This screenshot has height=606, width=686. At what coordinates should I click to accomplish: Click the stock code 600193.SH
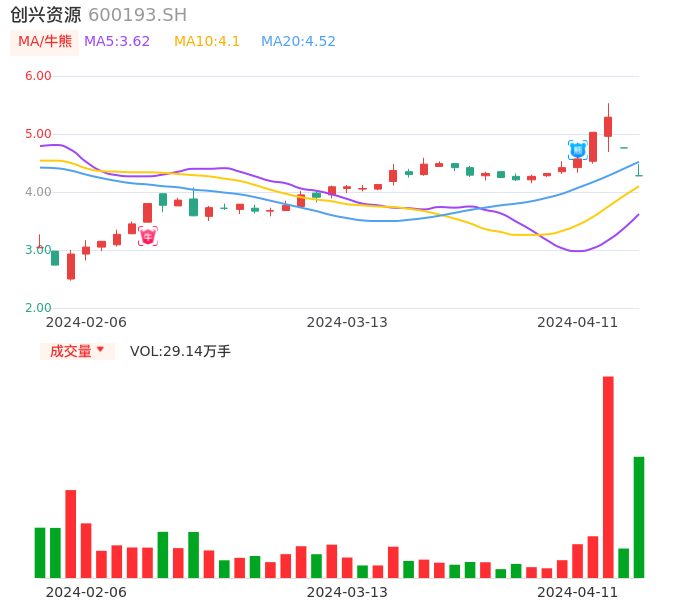[138, 15]
